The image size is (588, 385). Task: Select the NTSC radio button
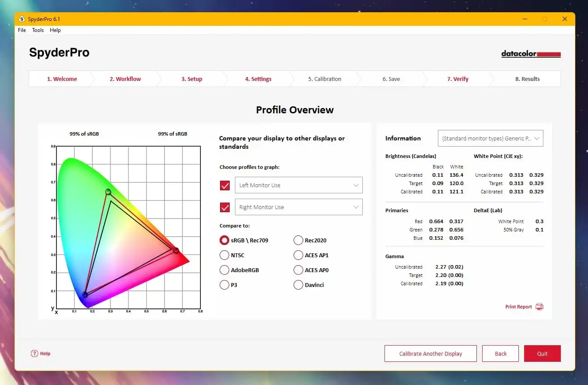click(x=224, y=255)
